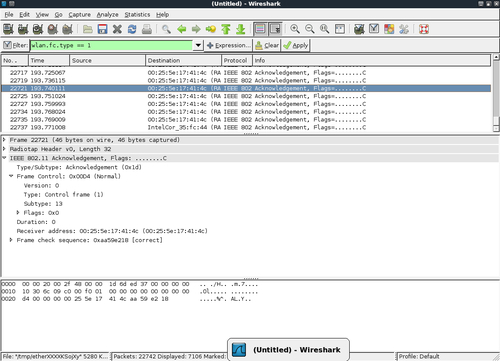
Task: Select packet 22717 row
Action: point(246,72)
